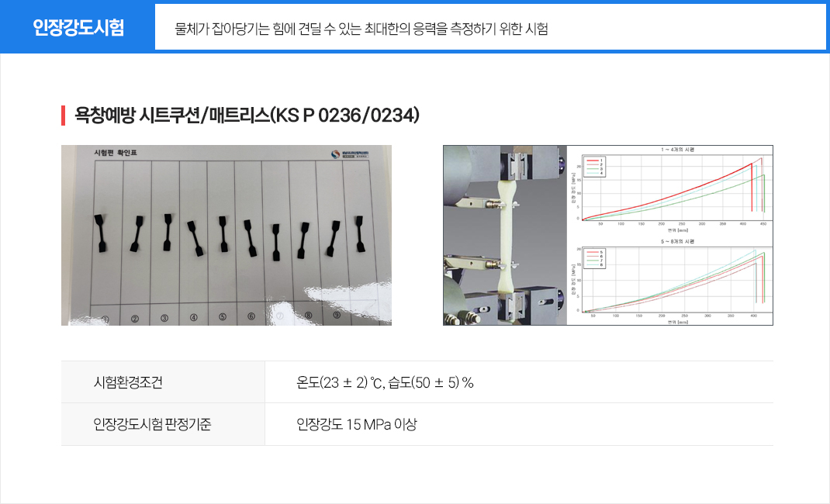Click the 욕창예방 시트쿠션/매트리스 section heading

point(247,115)
